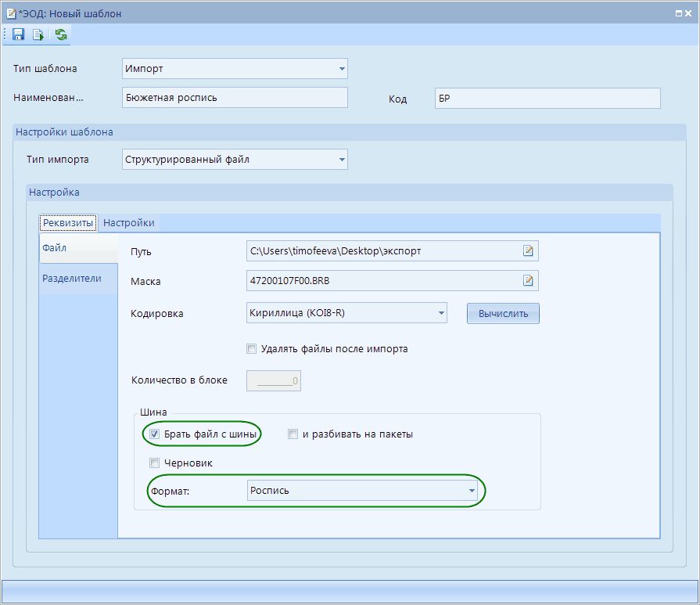The width and height of the screenshot is (700, 605).
Task: Click the run template document icon
Action: click(38, 34)
